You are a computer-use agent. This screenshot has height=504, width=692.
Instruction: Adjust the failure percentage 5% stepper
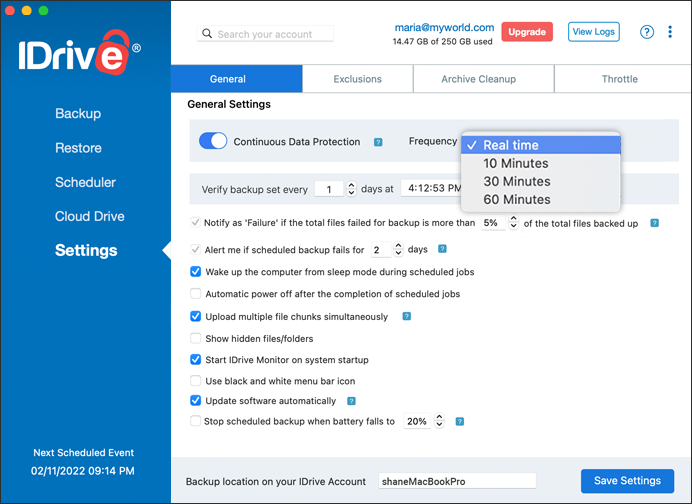[513, 222]
